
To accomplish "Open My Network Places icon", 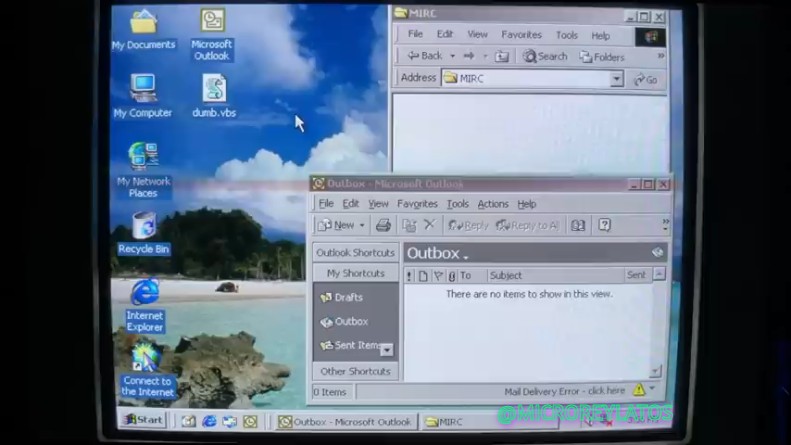I will (143, 170).
